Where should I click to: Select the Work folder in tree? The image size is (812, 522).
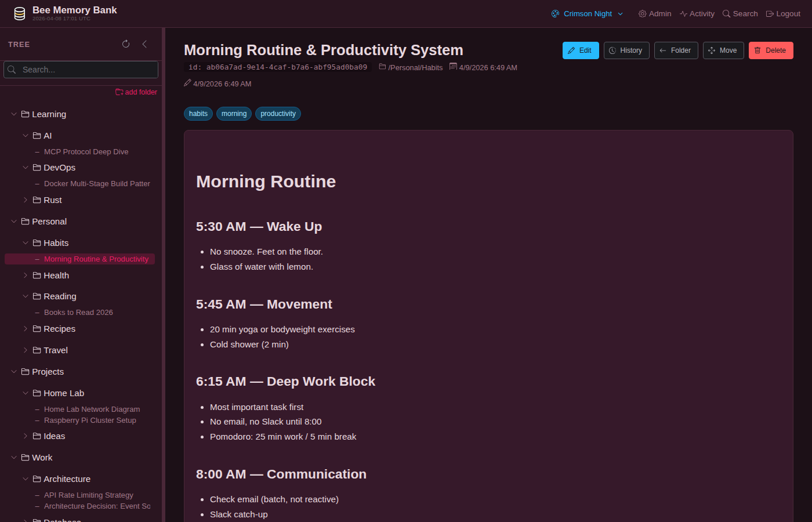(42, 458)
